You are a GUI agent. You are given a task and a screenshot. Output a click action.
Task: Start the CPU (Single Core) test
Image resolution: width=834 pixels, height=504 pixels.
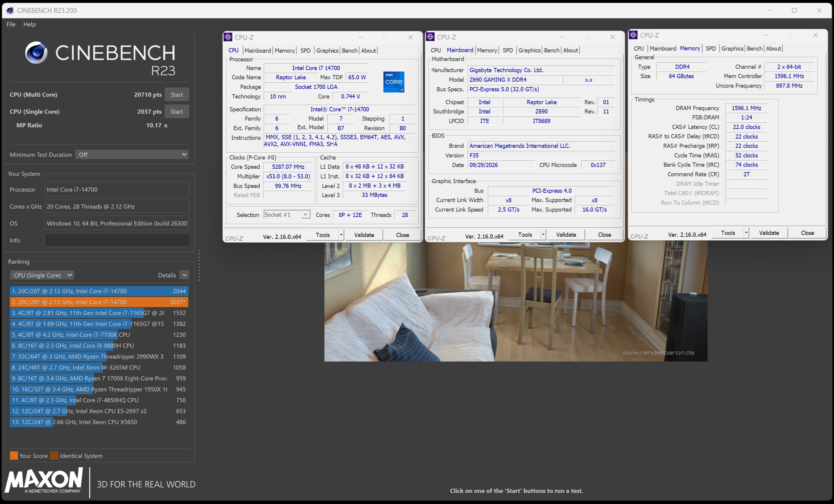click(x=177, y=111)
